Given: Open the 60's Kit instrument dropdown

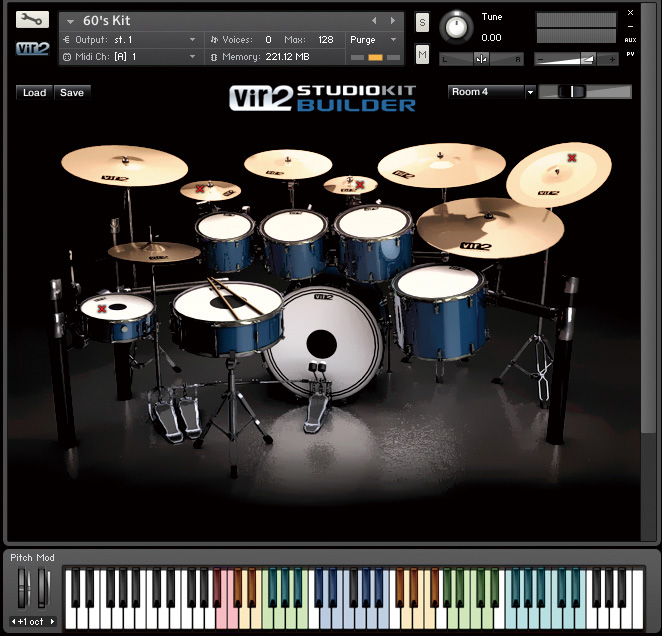Looking at the screenshot, I should coord(70,21).
